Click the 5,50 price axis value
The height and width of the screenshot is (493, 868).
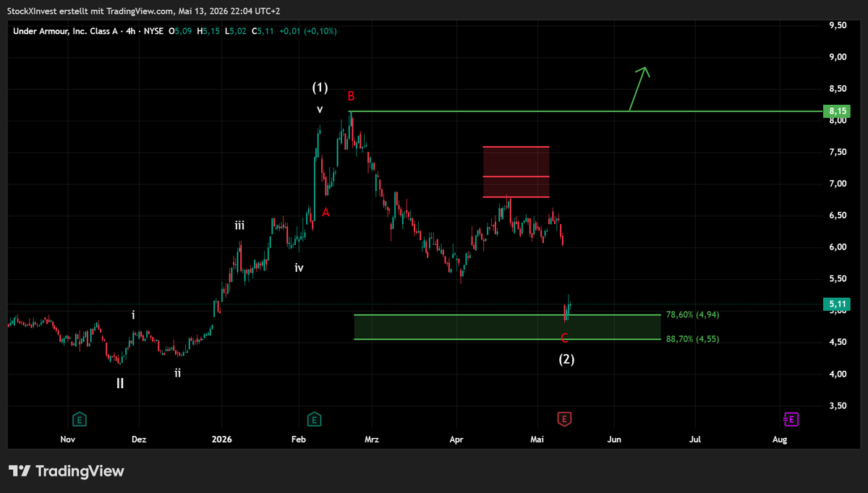838,279
